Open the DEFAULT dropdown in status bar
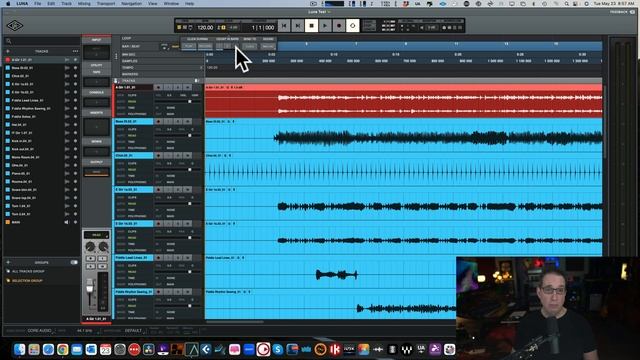This screenshot has width=640, height=360. 133,331
